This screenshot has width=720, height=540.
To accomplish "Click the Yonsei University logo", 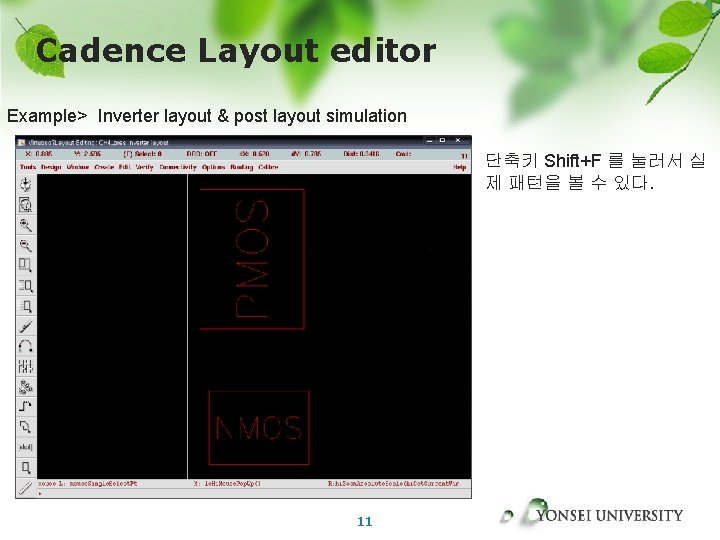I will (592, 513).
